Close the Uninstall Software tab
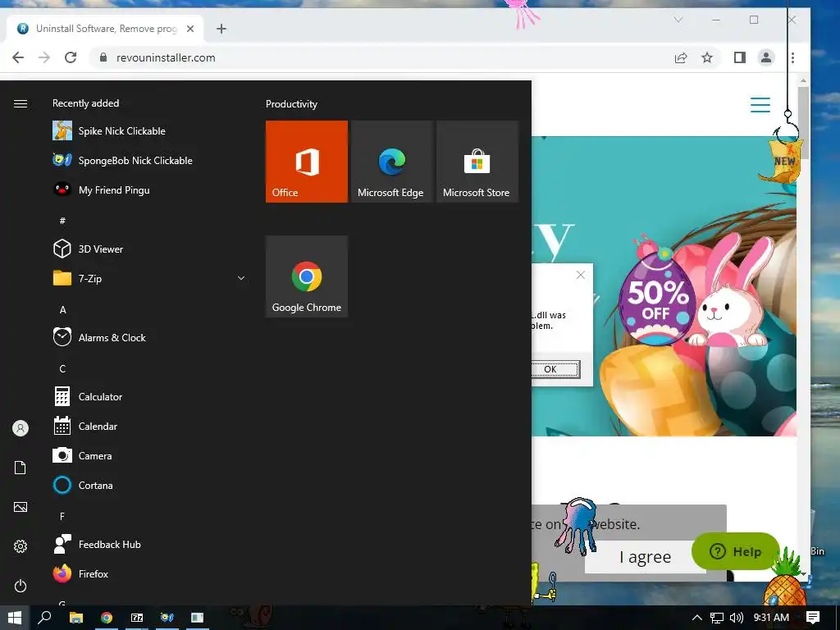This screenshot has width=840, height=630. point(190,29)
